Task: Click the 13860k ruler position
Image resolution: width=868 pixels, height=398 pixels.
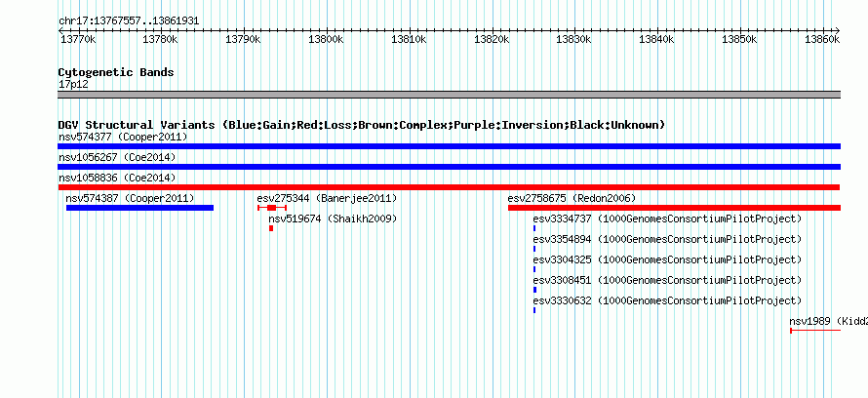Action: pyautogui.click(x=822, y=39)
